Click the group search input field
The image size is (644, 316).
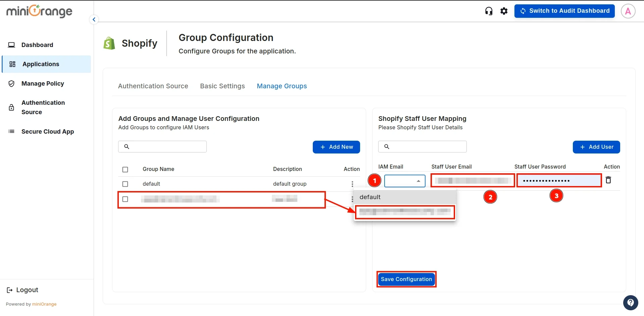pyautogui.click(x=162, y=146)
